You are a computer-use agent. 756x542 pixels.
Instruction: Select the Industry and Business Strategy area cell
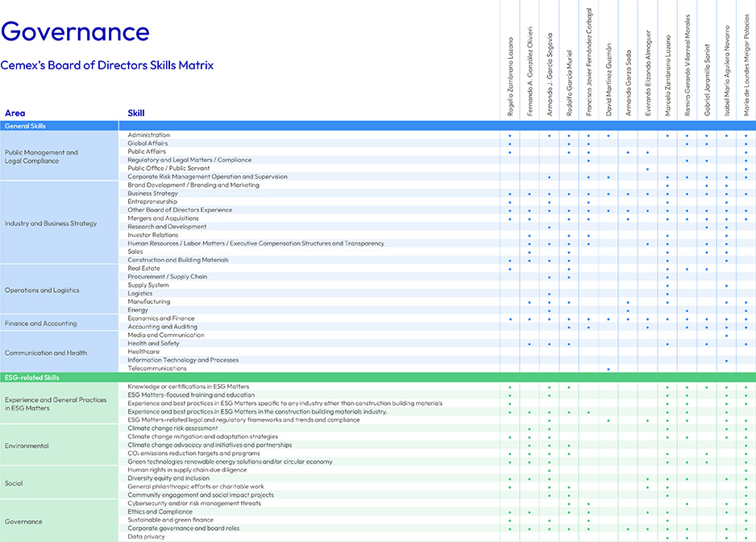tap(51, 223)
